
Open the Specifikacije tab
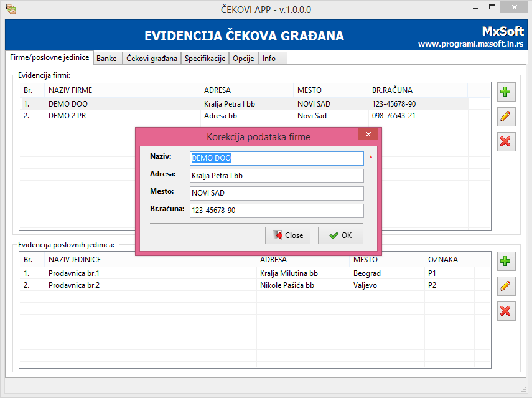(205, 59)
